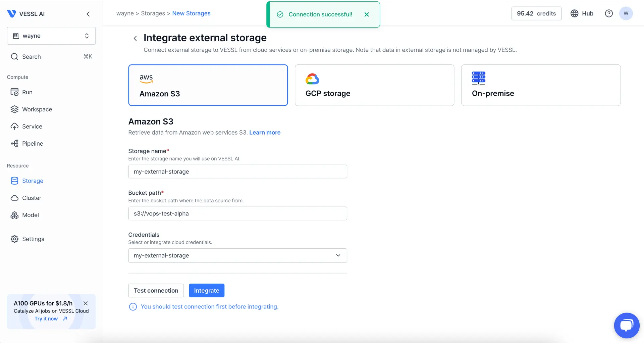Select the Amazon S3 storage card
The width and height of the screenshot is (644, 343).
[208, 85]
